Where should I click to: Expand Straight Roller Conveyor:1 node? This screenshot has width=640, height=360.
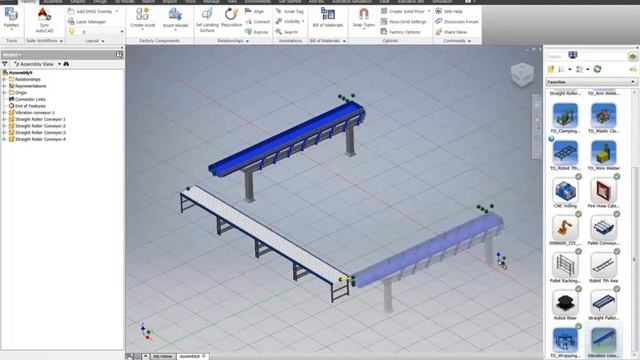pyautogui.click(x=4, y=119)
